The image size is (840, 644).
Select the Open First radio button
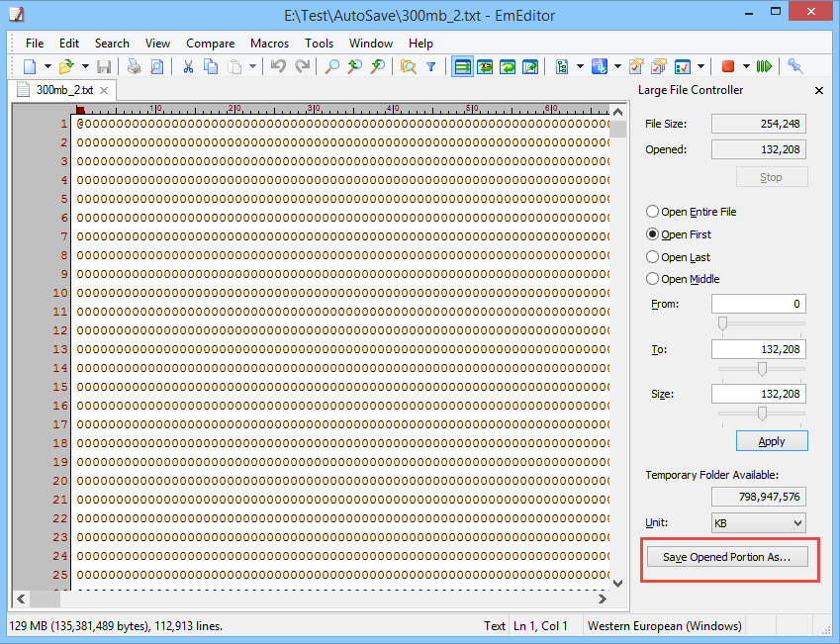click(x=680, y=234)
